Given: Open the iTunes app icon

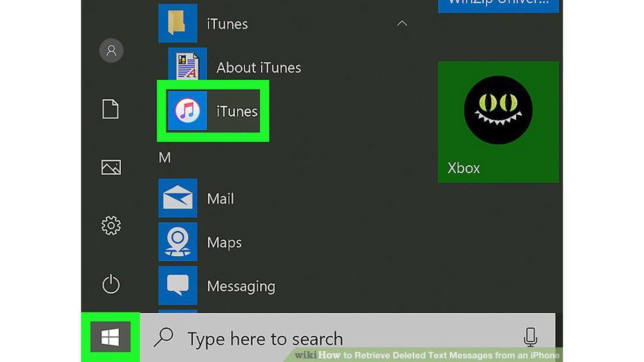Looking at the screenshot, I should coord(187,110).
